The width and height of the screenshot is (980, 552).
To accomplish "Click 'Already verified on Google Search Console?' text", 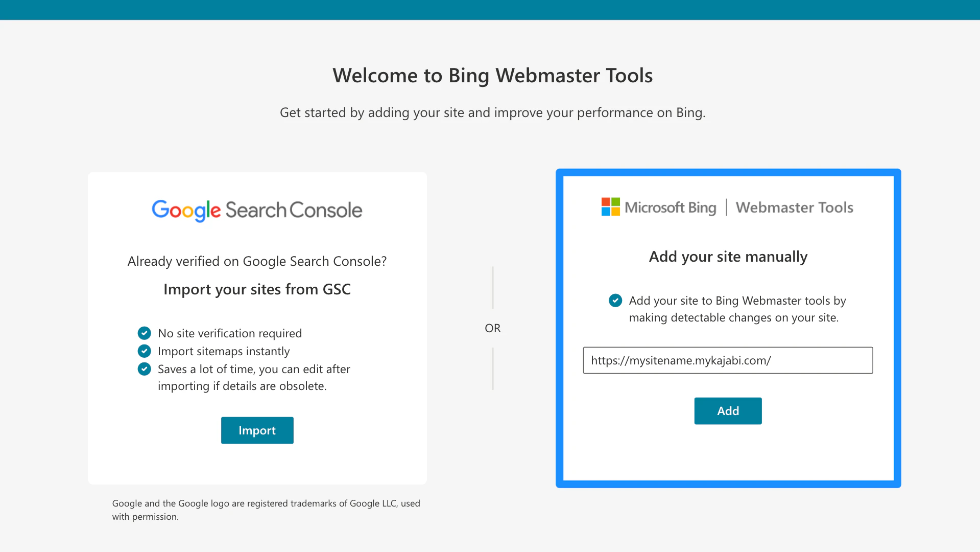I will click(257, 261).
